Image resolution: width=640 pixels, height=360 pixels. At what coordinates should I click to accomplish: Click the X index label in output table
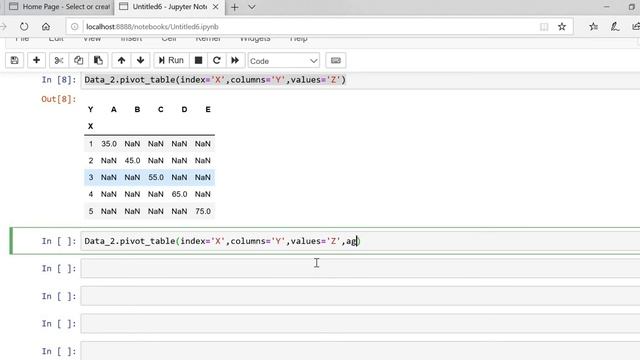(x=90, y=127)
